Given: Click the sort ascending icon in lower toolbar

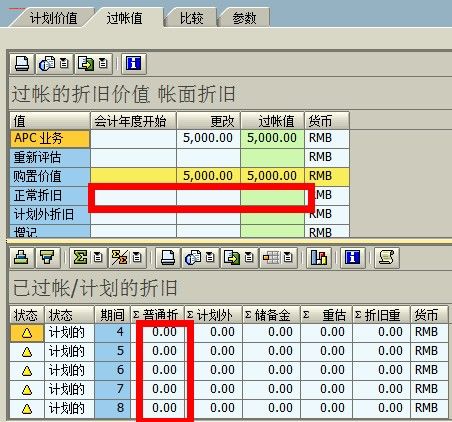Looking at the screenshot, I should point(22,258).
